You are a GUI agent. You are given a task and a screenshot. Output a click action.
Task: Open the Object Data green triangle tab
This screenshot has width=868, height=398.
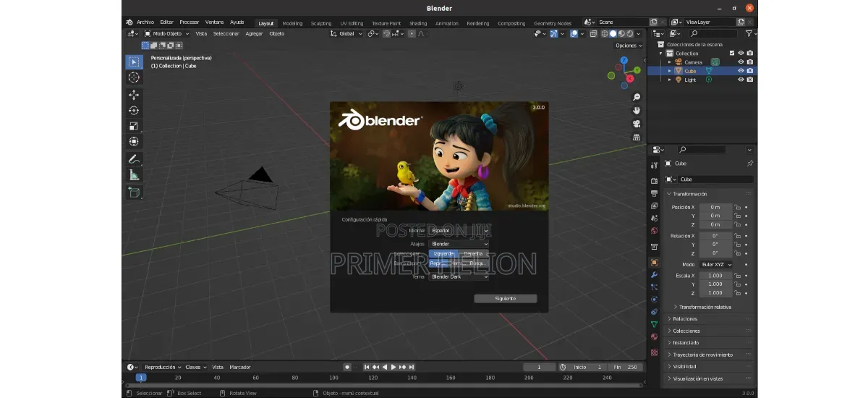tap(654, 324)
